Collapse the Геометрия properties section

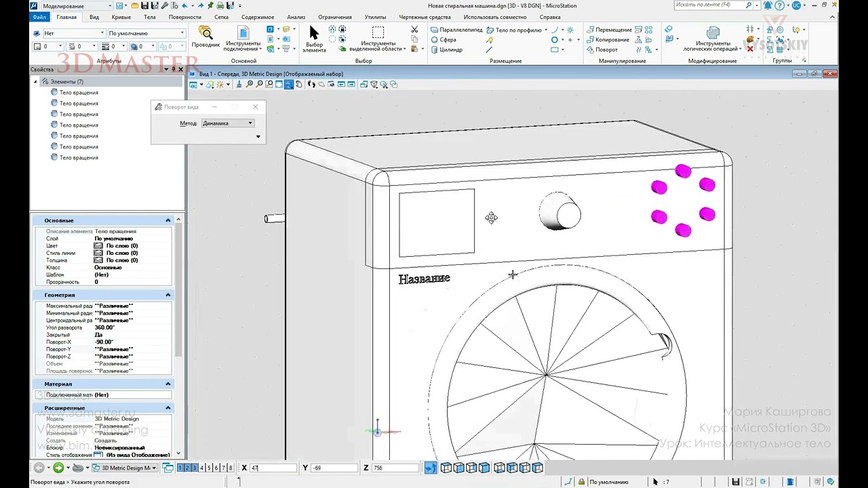(168, 295)
